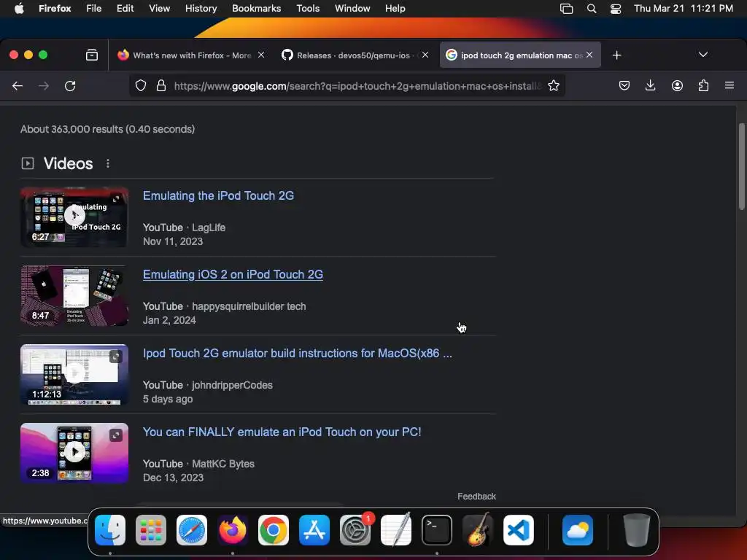Viewport: 747px width, 560px height.
Task: Open the 8:47 happysquirrelbuilder video thumbnail
Action: (x=74, y=296)
